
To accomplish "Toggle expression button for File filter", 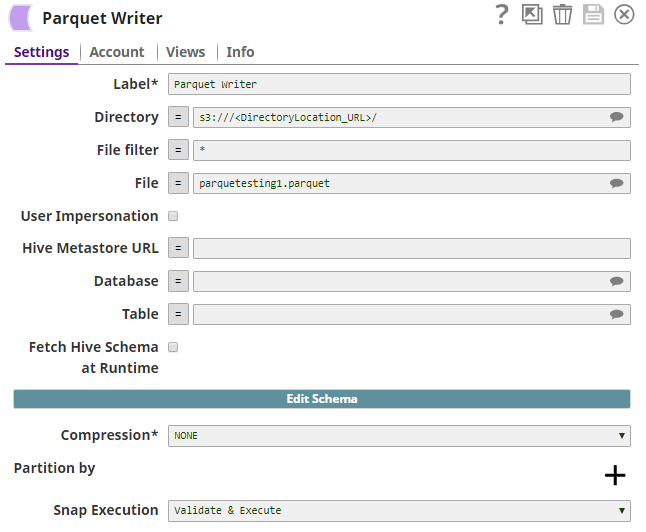I will point(178,151).
